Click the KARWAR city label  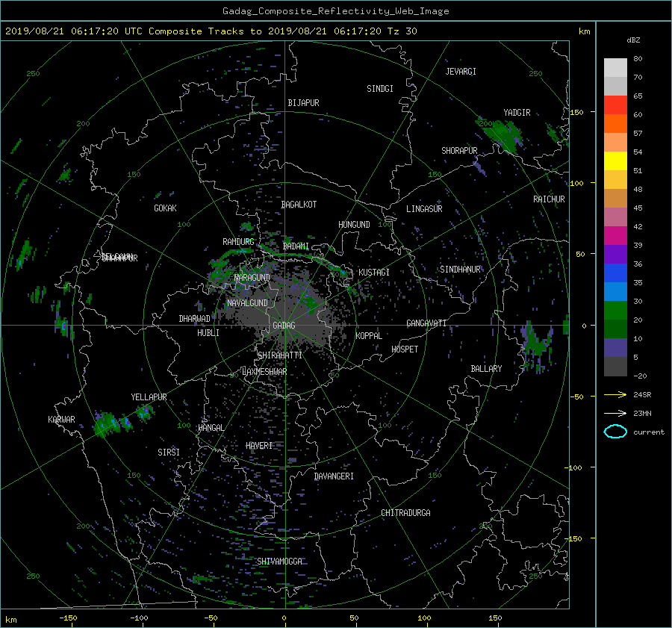point(61,420)
